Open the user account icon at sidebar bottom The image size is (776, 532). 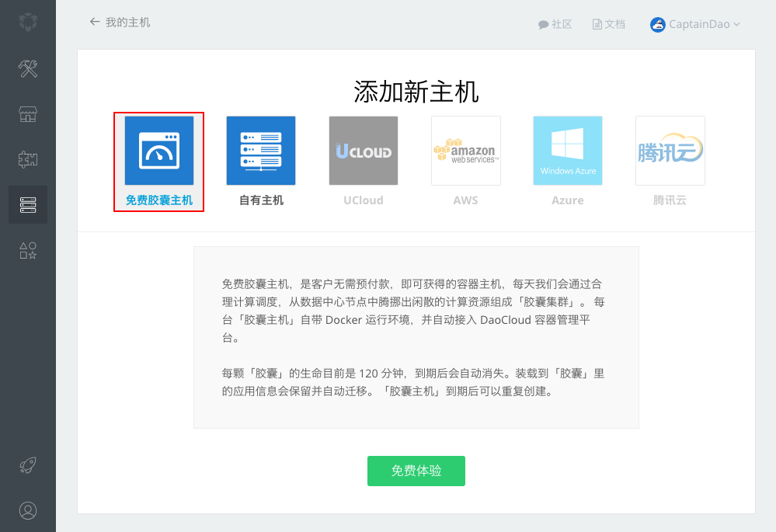pos(28,510)
